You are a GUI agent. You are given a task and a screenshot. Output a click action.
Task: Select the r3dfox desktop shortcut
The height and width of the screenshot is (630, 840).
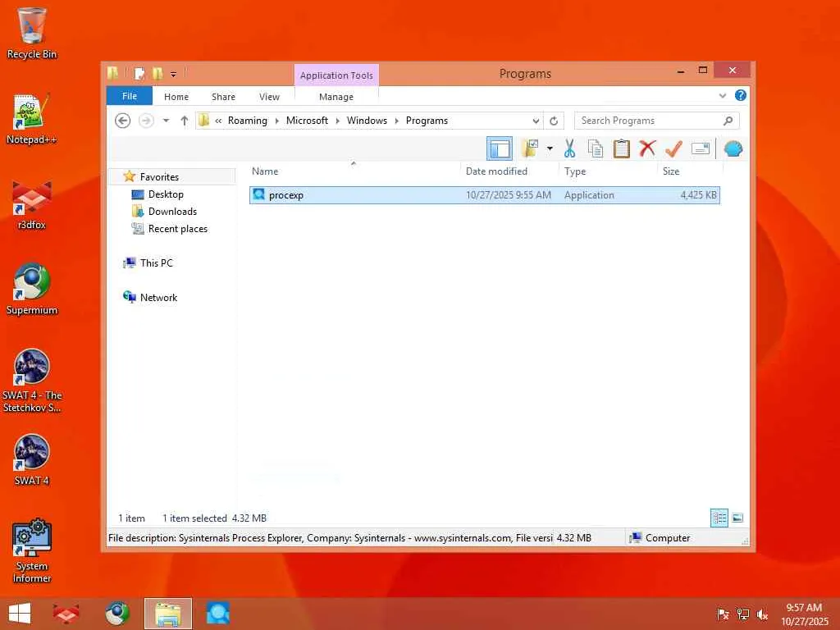coord(32,205)
